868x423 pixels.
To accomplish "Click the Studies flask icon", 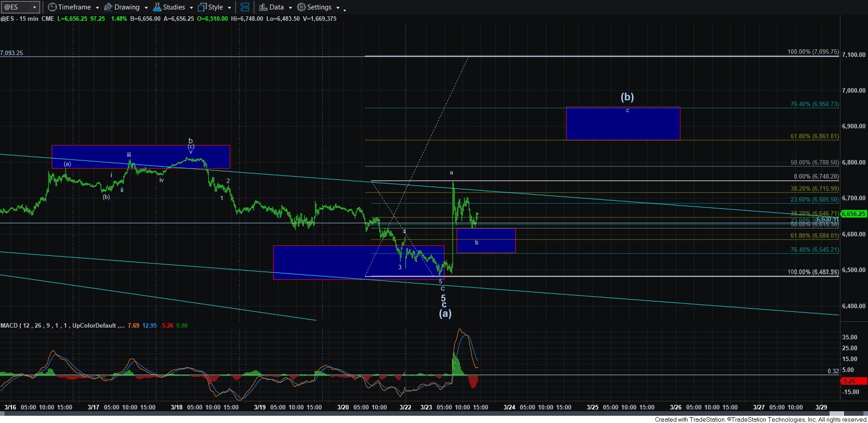I will click(x=157, y=7).
